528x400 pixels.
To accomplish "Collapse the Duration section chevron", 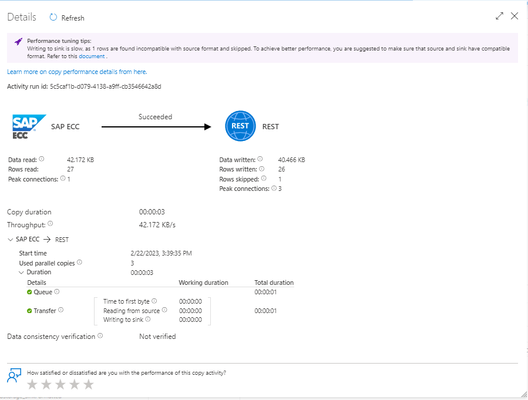I will pyautogui.click(x=21, y=272).
